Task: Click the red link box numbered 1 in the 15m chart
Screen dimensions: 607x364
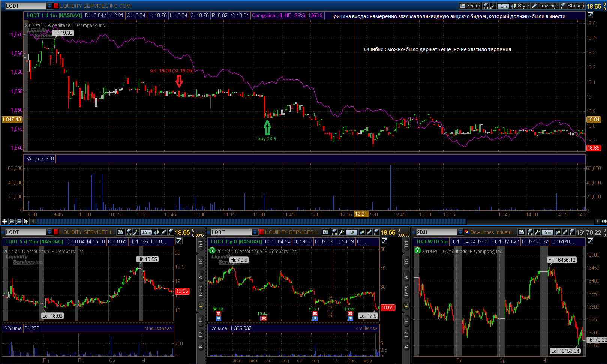Action: pyautogui.click(x=56, y=232)
